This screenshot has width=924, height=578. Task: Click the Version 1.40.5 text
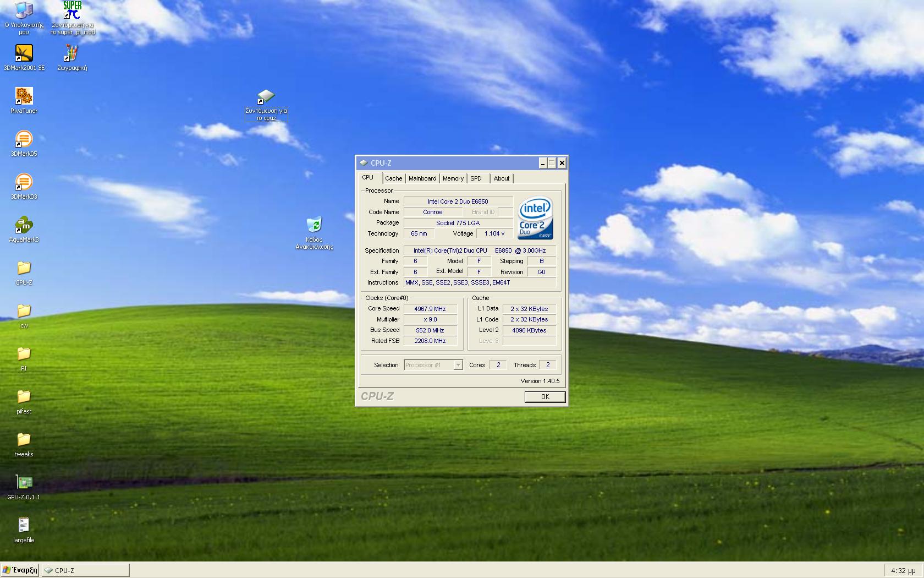(x=540, y=381)
